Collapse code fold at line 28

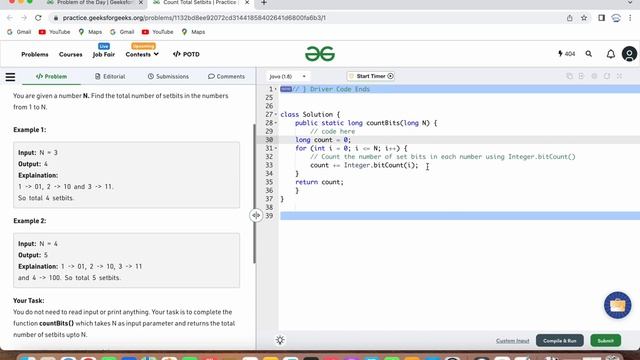click(276, 123)
